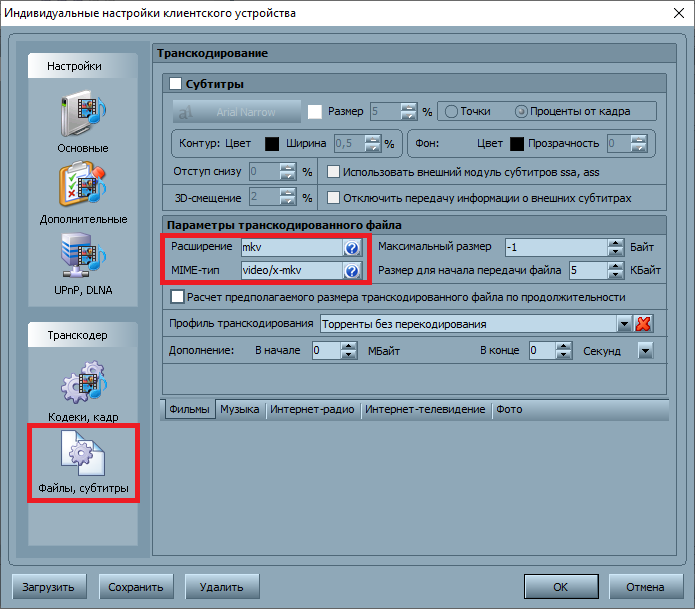
Task: Switch to the Интернет-телевидение tab
Action: [425, 409]
